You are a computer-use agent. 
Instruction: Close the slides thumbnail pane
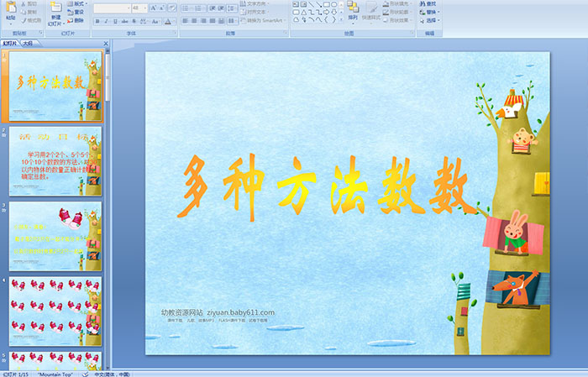click(x=106, y=44)
